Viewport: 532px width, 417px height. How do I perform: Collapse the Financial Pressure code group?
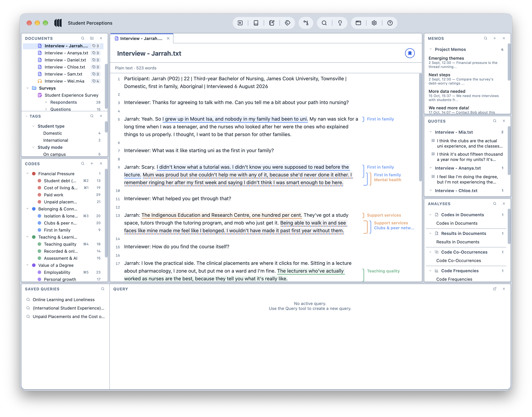[x=27, y=174]
